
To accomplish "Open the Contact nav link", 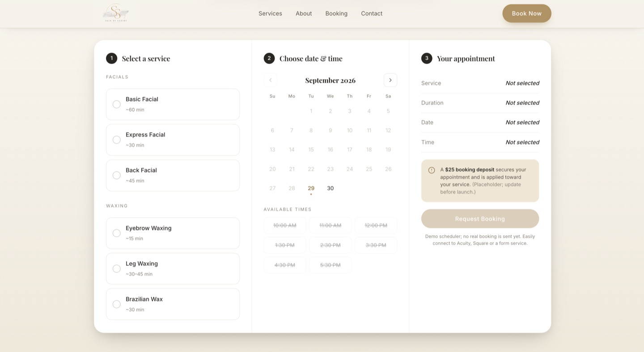I will click(x=372, y=13).
